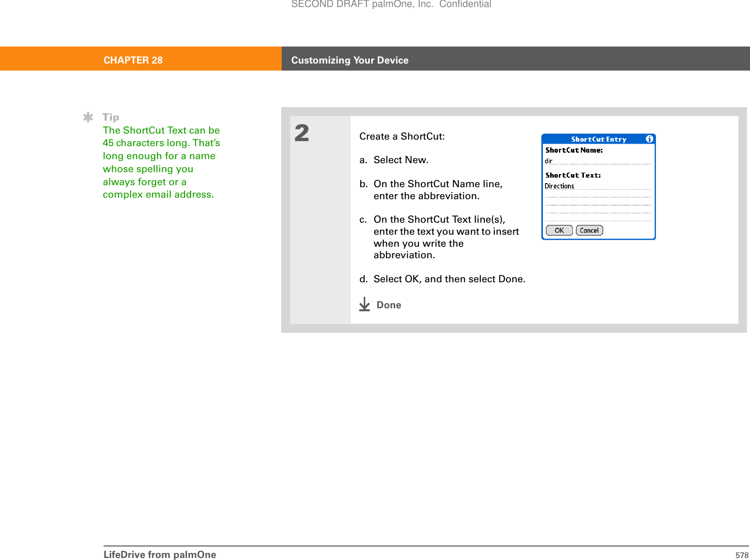Click the CHAPTER 28 header label
This screenshot has width=750, height=560.
point(133,60)
